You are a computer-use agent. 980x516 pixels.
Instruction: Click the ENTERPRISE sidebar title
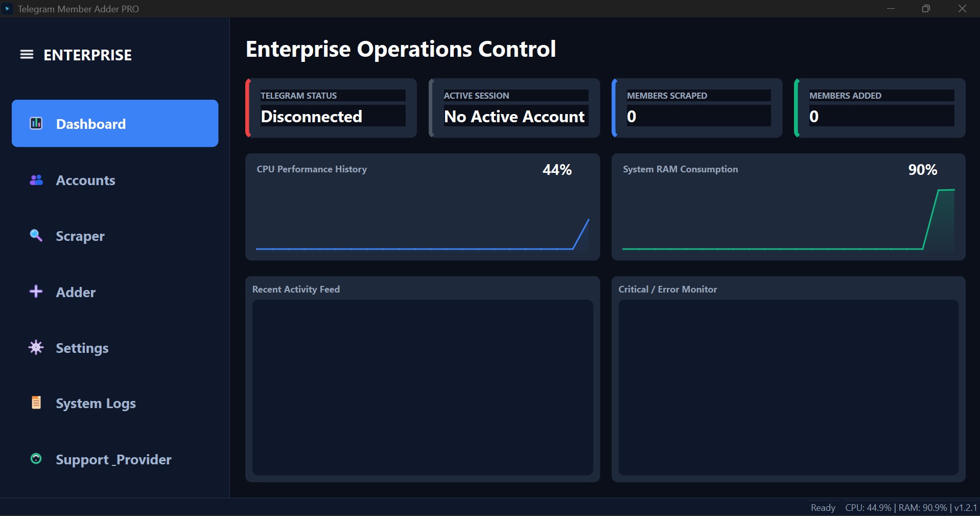[87, 55]
